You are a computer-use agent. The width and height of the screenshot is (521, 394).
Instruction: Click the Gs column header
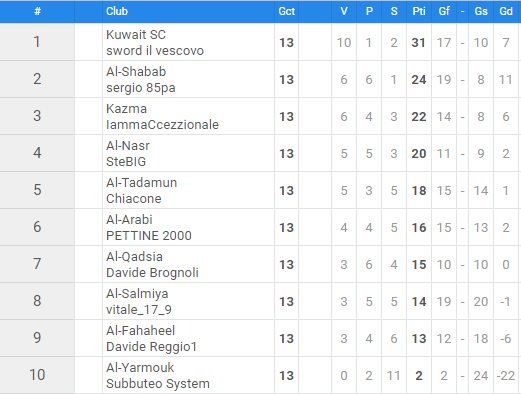coord(481,11)
